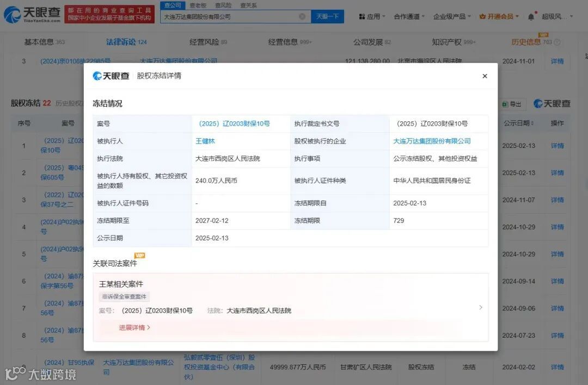Select the 查关系 search tab
The height and width of the screenshot is (385, 588).
tap(248, 5)
